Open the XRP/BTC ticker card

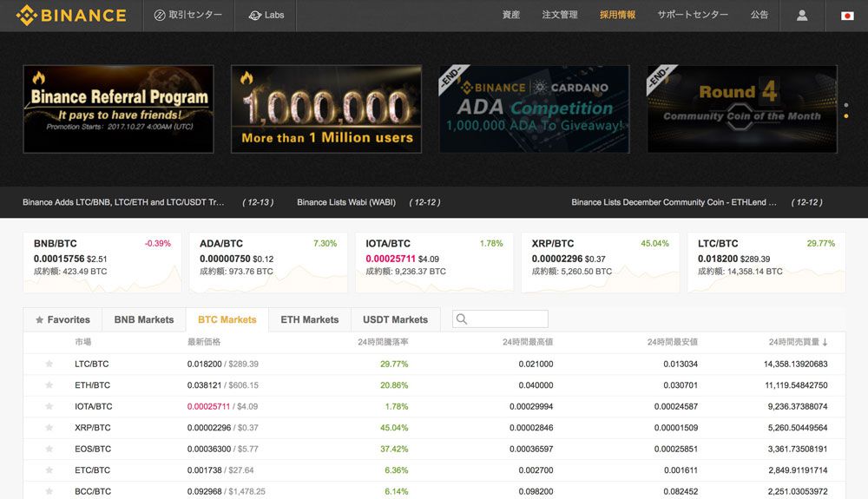[x=601, y=262]
